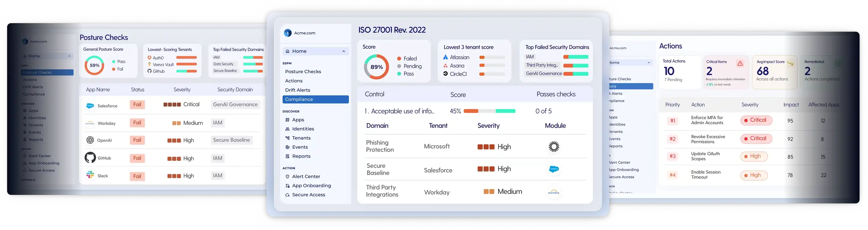Click the 45% score bar for Acceptable use of info
This screenshot has width=868, height=230.
489,111
